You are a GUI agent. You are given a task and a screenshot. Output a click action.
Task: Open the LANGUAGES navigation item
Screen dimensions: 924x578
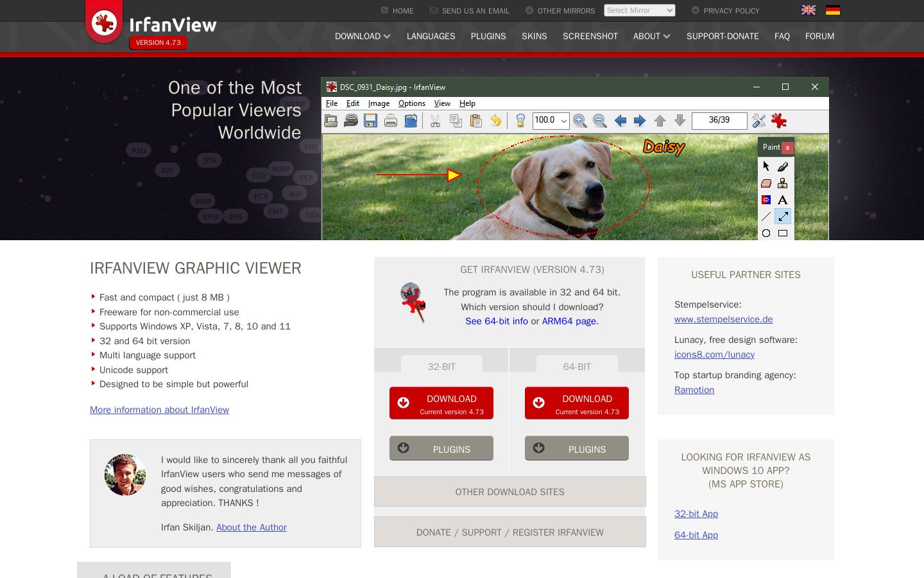coord(431,37)
